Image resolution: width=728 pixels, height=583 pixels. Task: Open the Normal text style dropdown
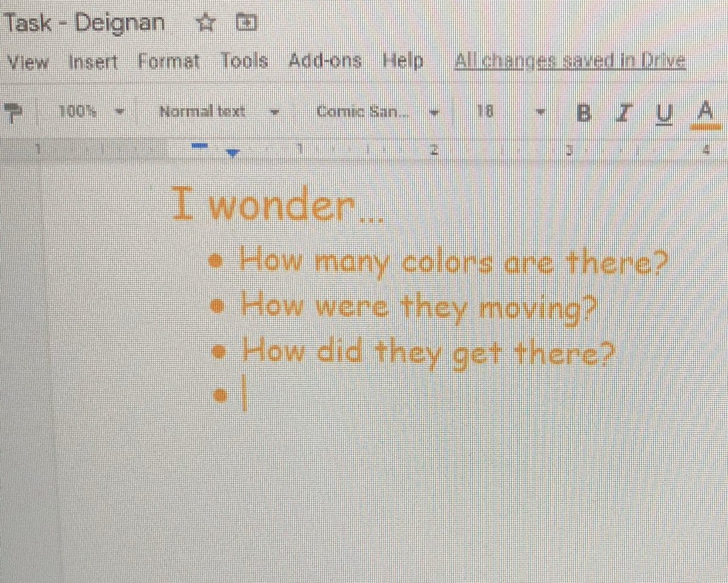tap(219, 112)
